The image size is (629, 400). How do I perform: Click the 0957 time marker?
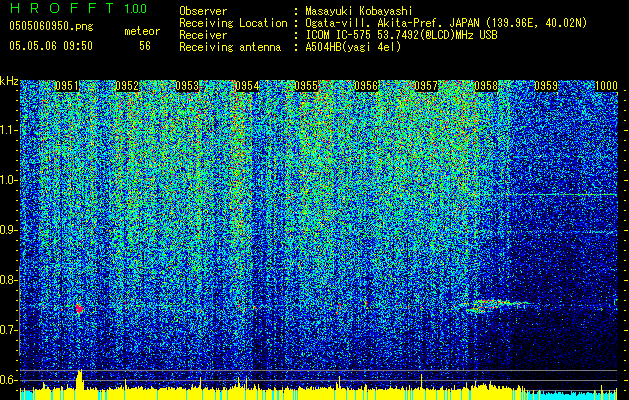426,86
